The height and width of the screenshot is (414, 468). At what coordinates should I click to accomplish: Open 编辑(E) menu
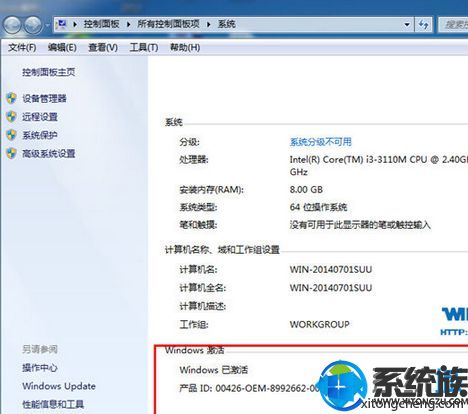pyautogui.click(x=62, y=47)
